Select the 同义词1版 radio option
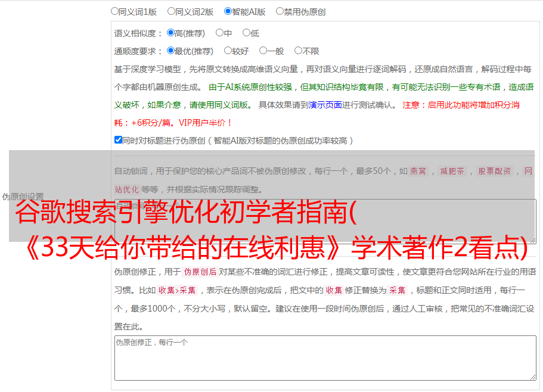Screen dimensions: 543x392 click(115, 11)
